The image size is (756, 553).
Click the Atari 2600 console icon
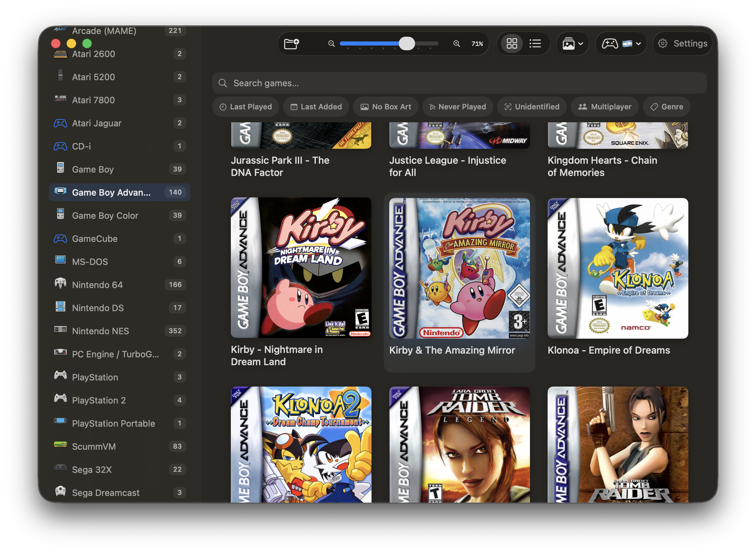[61, 54]
